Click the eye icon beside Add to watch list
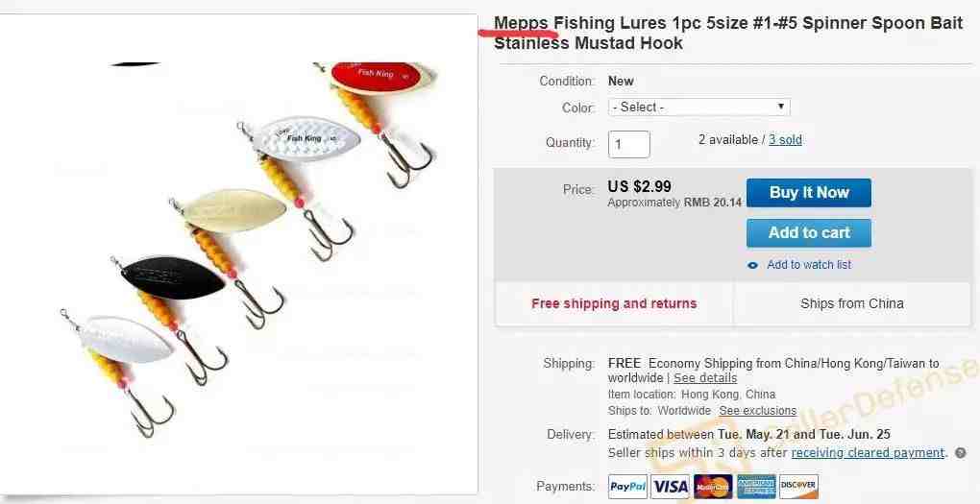Viewport: 980px width, 504px height. pos(753,265)
